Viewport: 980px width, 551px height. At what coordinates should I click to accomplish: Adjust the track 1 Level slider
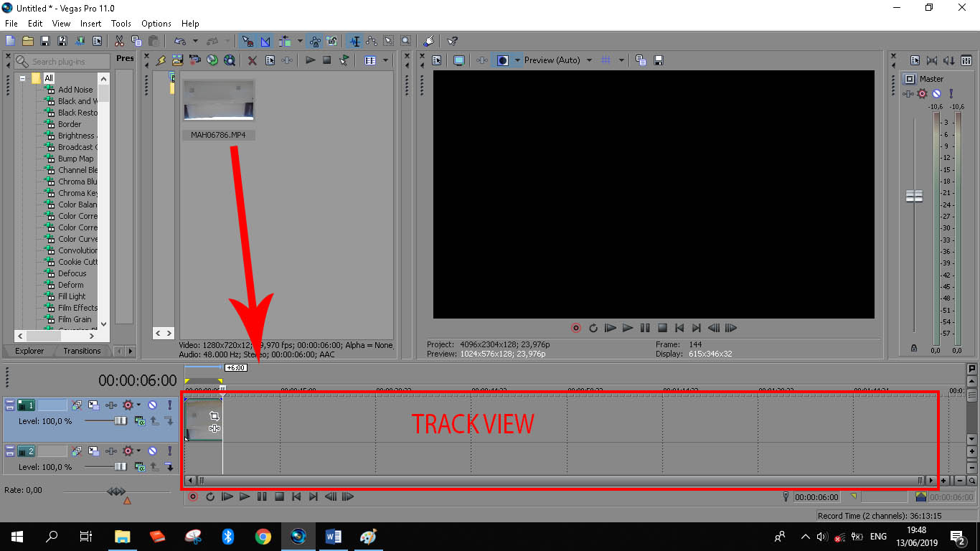pyautogui.click(x=120, y=421)
